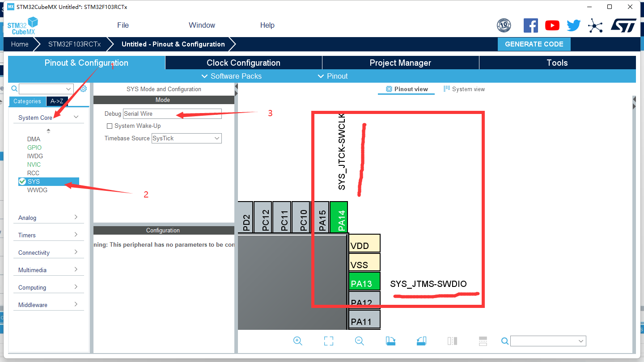The height and width of the screenshot is (362, 644).
Task: Open the peripheral search combo box
Action: coord(46,88)
